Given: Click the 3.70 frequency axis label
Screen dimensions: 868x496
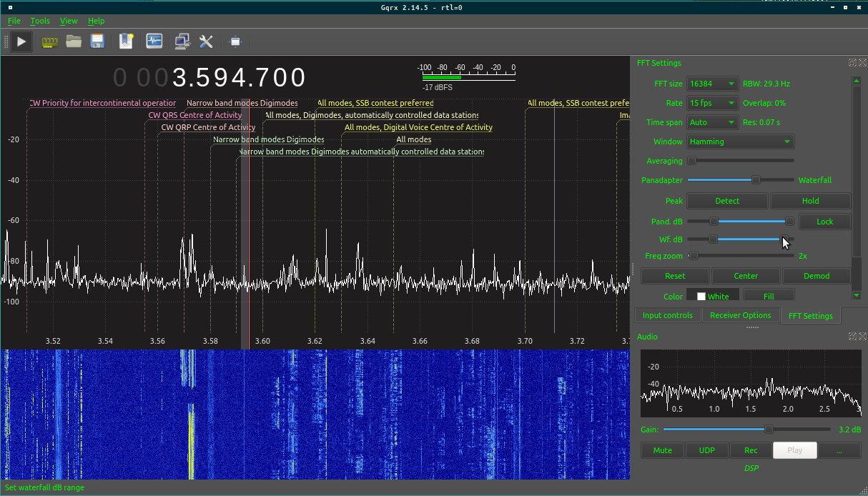Looking at the screenshot, I should pos(526,341).
